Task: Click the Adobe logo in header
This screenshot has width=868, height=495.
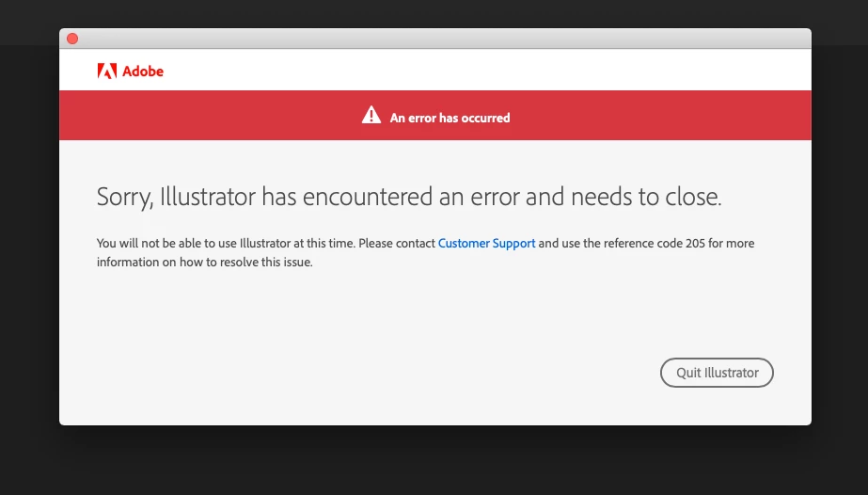Action: click(x=131, y=71)
